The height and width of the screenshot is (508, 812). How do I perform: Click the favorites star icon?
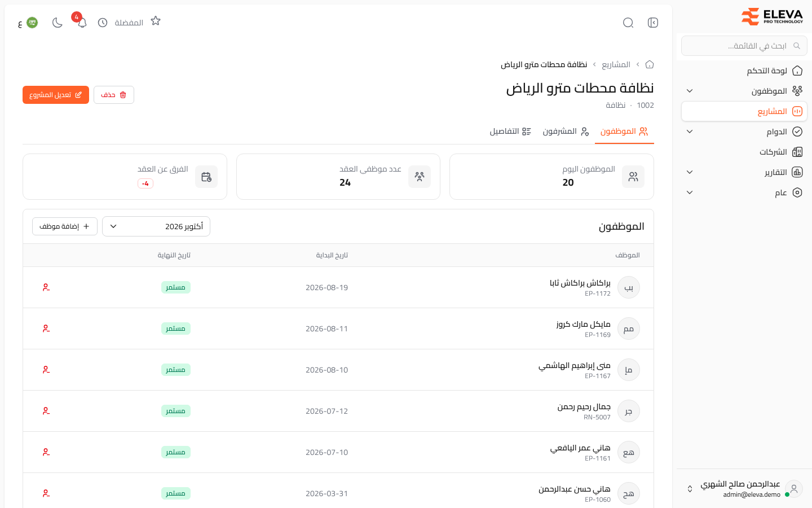point(156,21)
